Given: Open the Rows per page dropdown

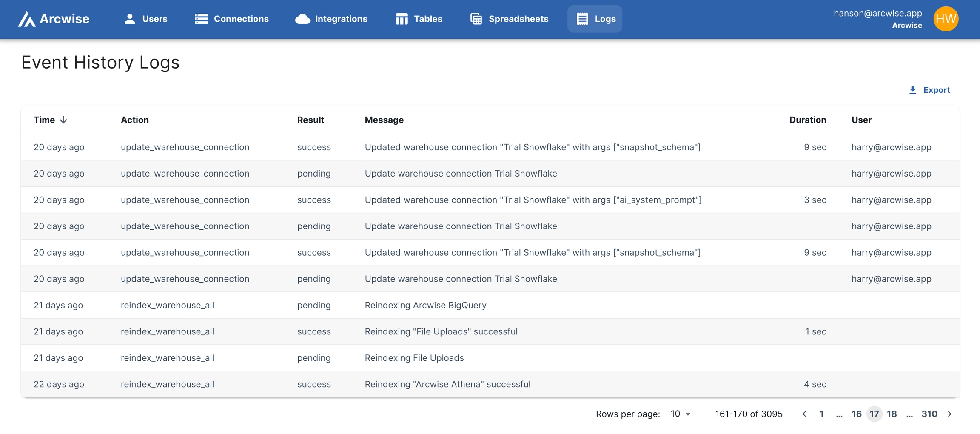Looking at the screenshot, I should coord(681,414).
